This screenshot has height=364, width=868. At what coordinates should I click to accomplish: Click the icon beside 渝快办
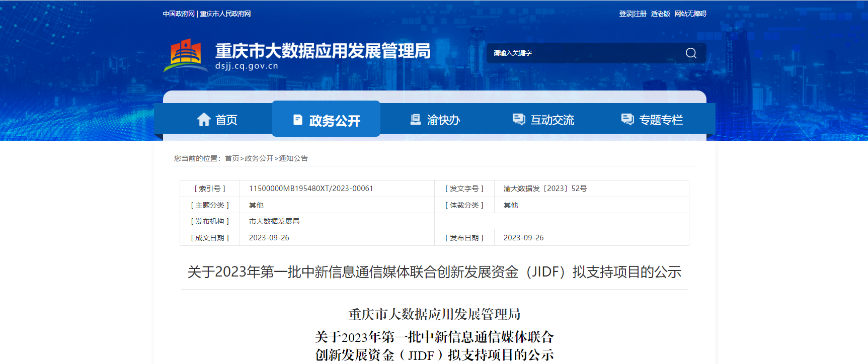click(x=416, y=120)
